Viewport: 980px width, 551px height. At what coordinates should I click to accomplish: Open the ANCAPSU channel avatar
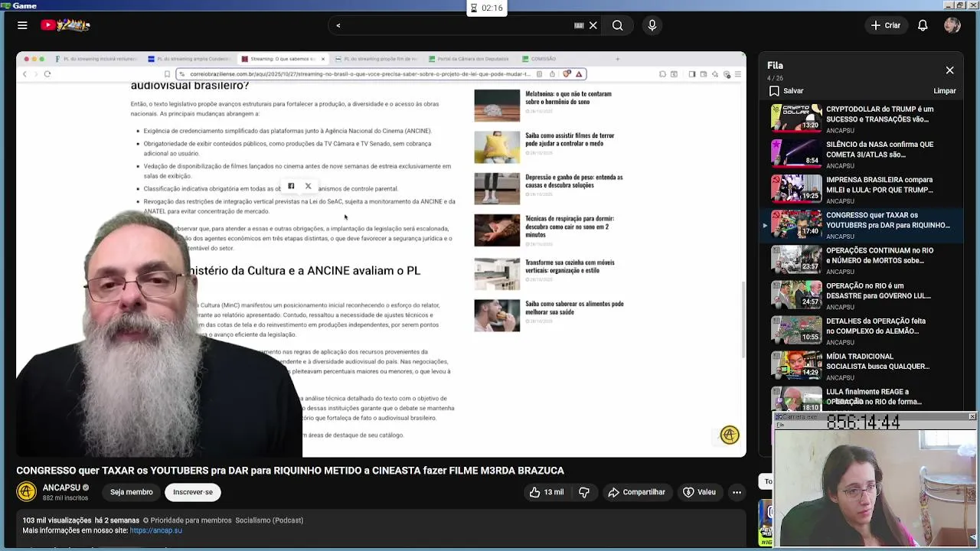pyautogui.click(x=27, y=491)
